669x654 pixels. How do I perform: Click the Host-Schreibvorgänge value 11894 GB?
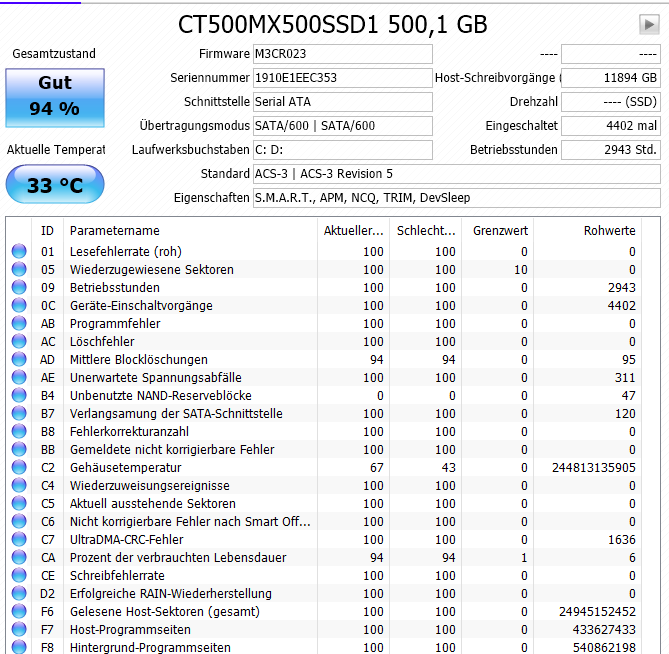click(611, 78)
